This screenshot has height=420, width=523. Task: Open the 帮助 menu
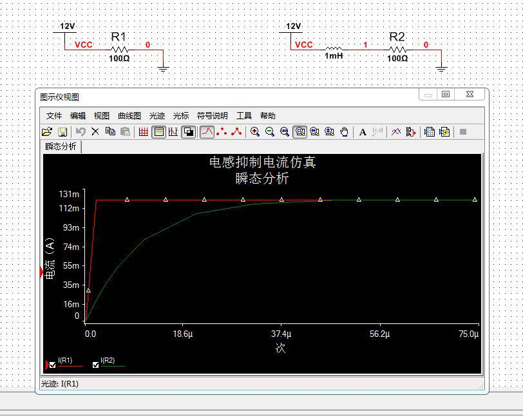267,116
